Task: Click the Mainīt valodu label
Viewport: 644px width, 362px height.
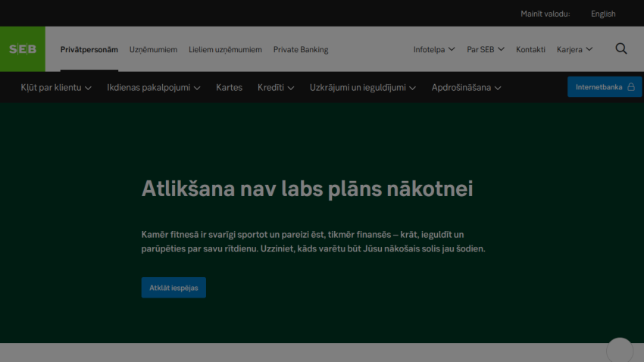Action: click(545, 14)
